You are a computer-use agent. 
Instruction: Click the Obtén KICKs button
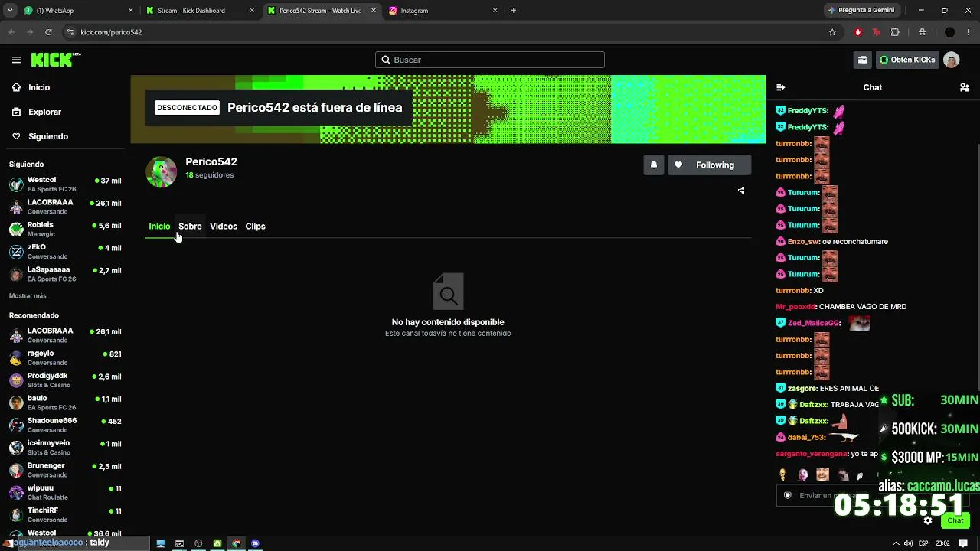point(907,60)
